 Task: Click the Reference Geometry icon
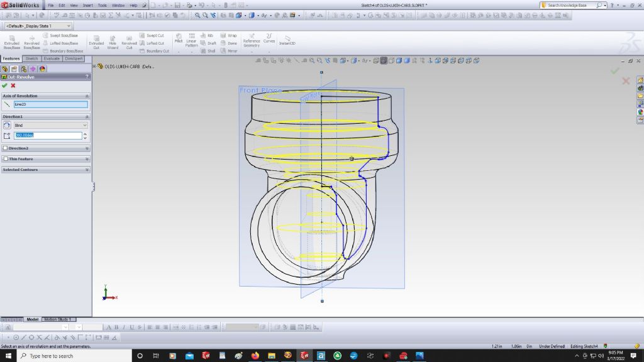[x=252, y=40]
